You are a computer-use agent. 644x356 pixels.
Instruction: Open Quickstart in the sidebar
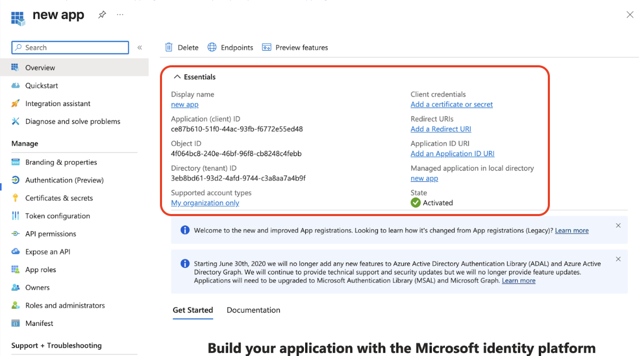(x=41, y=86)
